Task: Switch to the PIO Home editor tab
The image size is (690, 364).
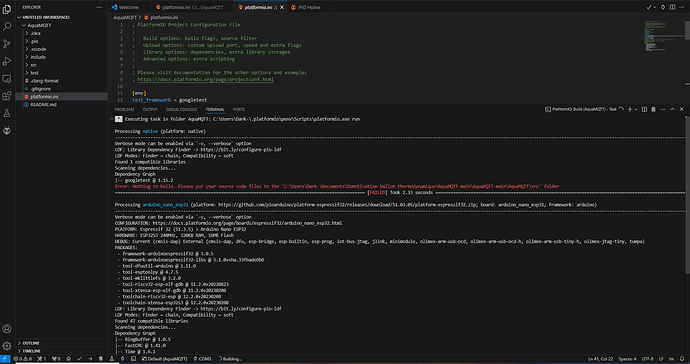Action: pos(309,7)
